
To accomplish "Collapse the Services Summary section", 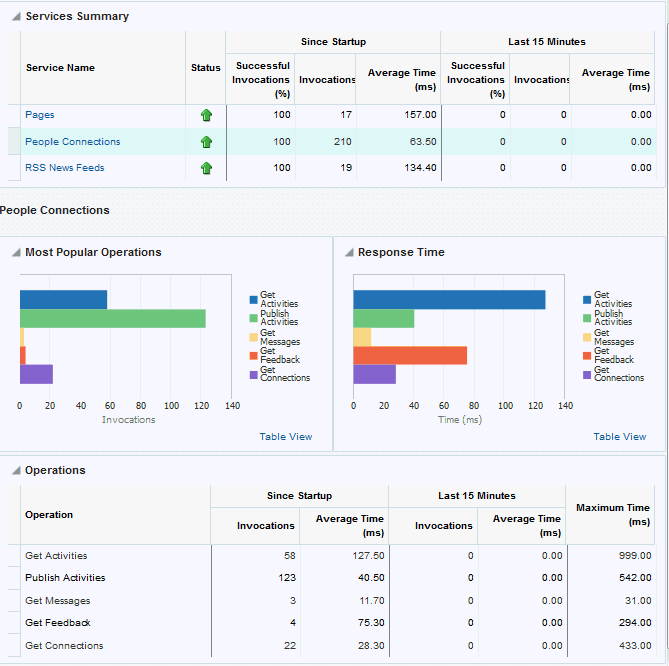I will click(16, 17).
